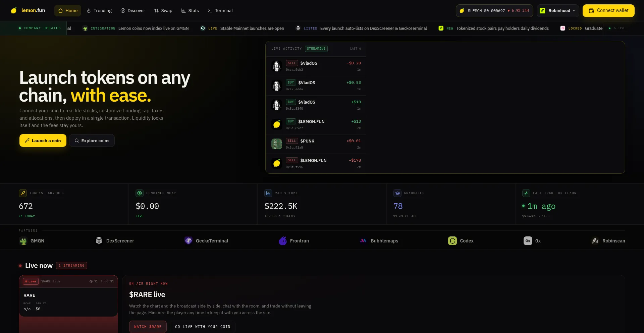The width and height of the screenshot is (644, 333).
Task: Click the lemon.fun lemon logo icon
Action: coord(14,10)
